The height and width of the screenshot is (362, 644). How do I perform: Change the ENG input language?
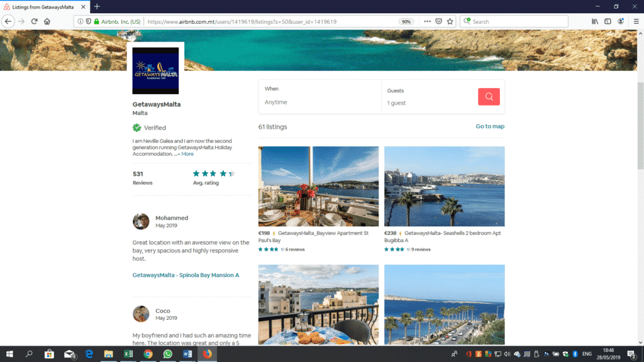click(x=587, y=354)
